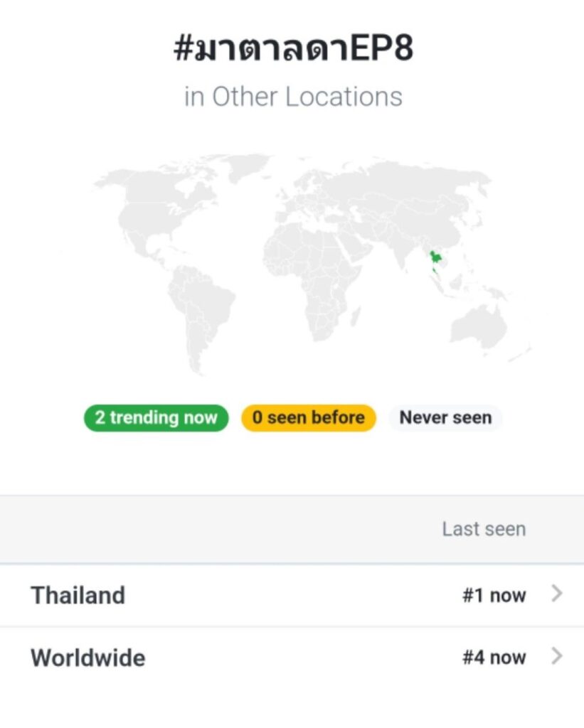Click the '#4 now' rank for Worldwide

pos(494,658)
